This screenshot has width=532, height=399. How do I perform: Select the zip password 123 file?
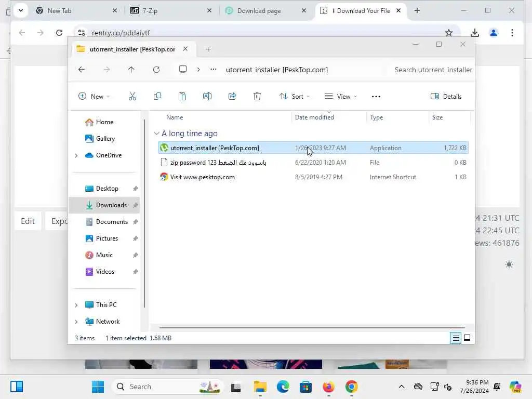click(313, 163)
